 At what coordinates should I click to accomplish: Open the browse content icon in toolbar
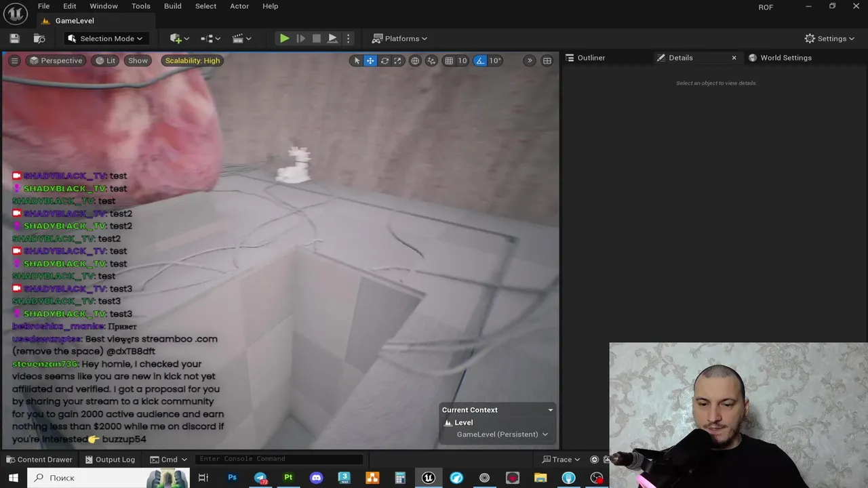[39, 39]
